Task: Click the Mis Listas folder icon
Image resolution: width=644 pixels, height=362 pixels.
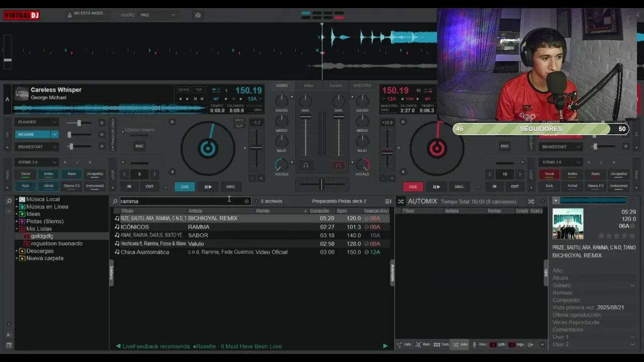Action: pyautogui.click(x=22, y=229)
